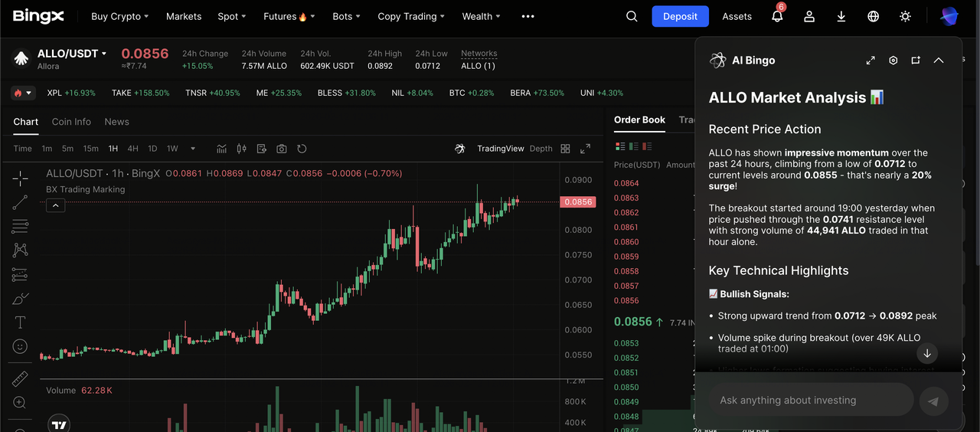Open notifications bell with 6 badge
Viewport: 980px width, 432px height.
coord(777,16)
